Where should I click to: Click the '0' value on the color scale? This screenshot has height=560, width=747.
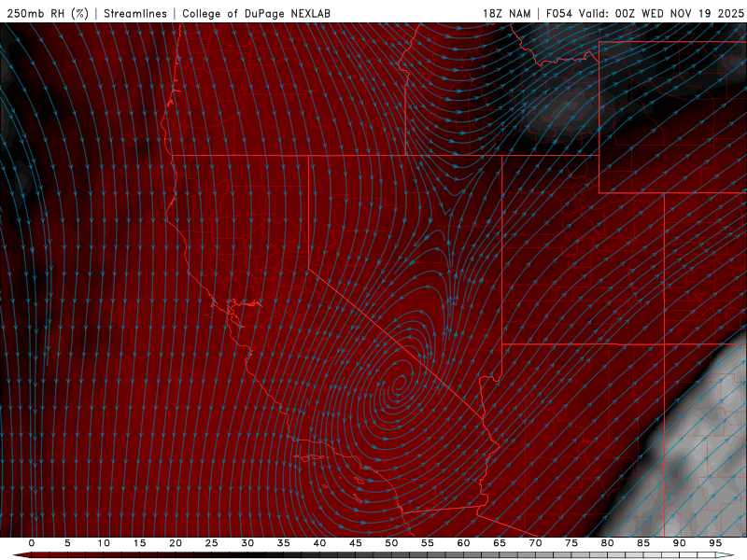(x=32, y=543)
